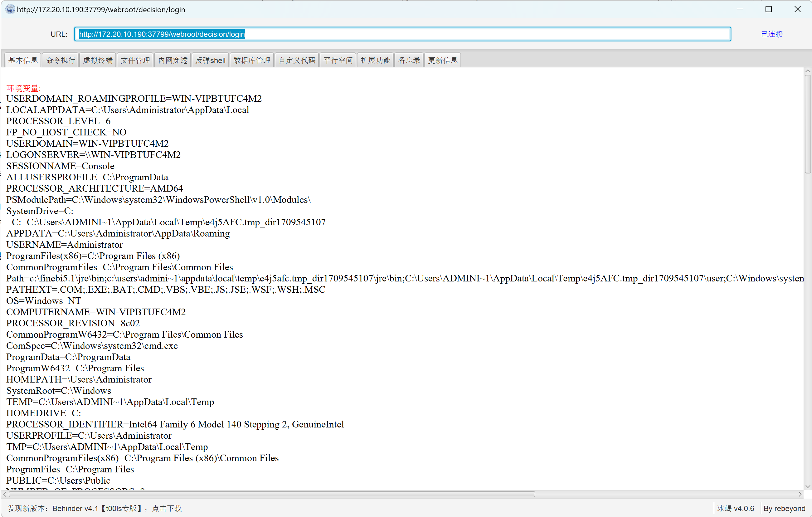Click the Behinder app icon in title bar
The height and width of the screenshot is (517, 812).
coord(10,9)
